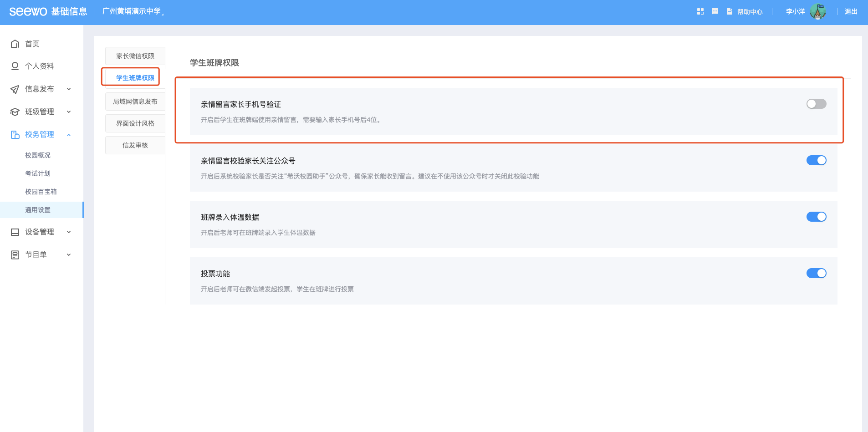Collapse the 校务管理 menu chevron
This screenshot has width=868, height=432.
69,135
